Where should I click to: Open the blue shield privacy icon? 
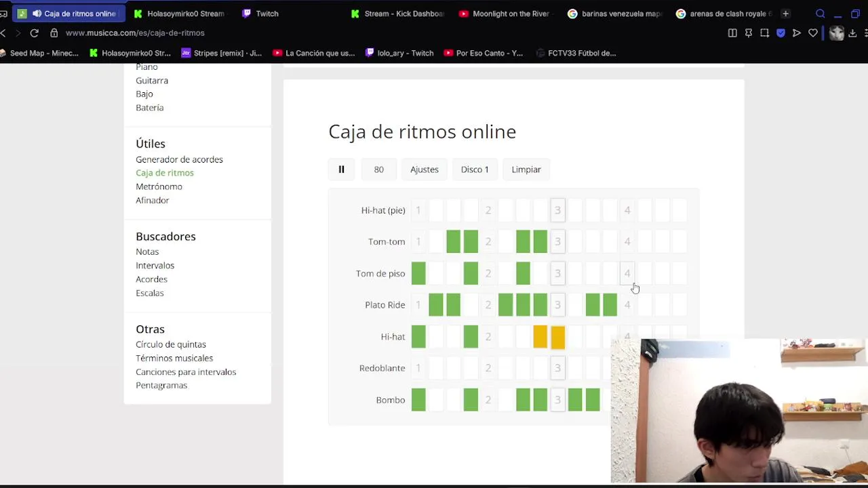(x=781, y=33)
